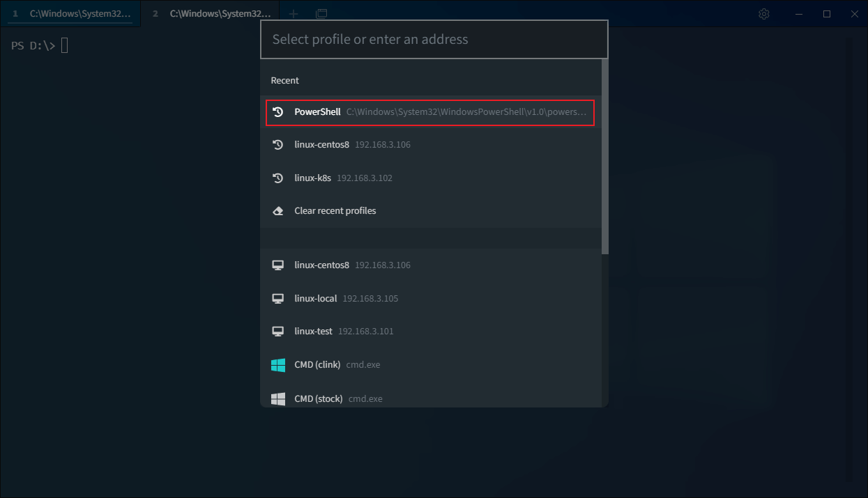Click the eraser icon for clearing profiles
The height and width of the screenshot is (498, 868).
[277, 211]
